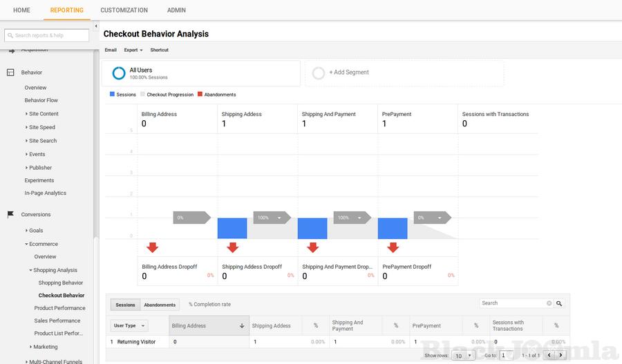Click the red PrePayment dropoff arrow
This screenshot has height=364, width=622.
pos(393,247)
